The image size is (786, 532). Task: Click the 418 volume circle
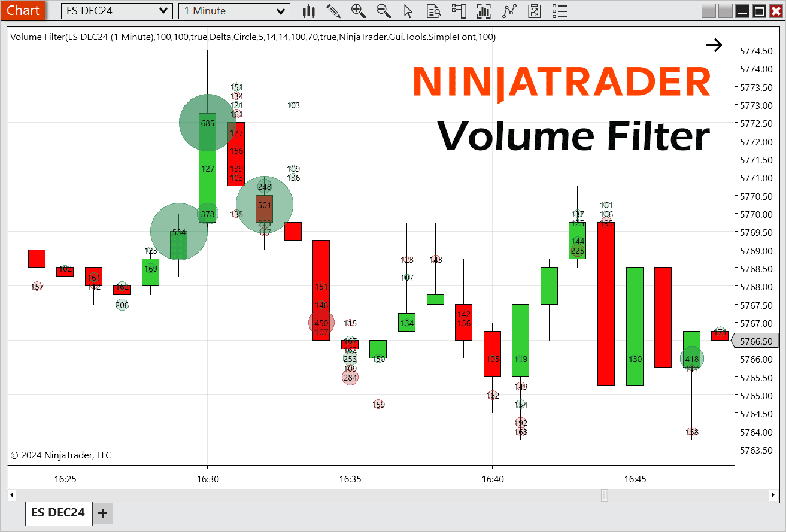(x=692, y=359)
